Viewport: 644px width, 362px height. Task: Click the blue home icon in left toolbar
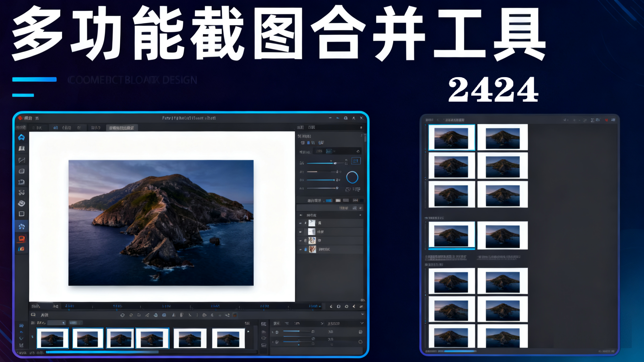(21, 137)
